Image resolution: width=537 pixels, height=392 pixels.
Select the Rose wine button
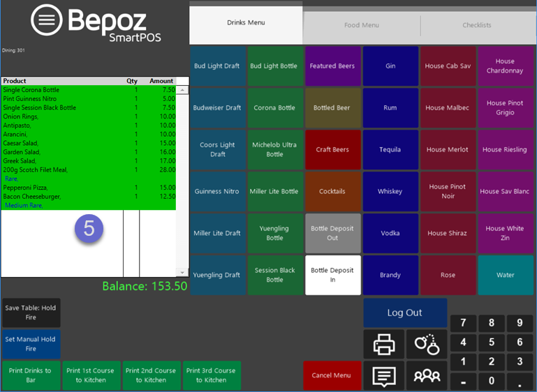coord(448,275)
